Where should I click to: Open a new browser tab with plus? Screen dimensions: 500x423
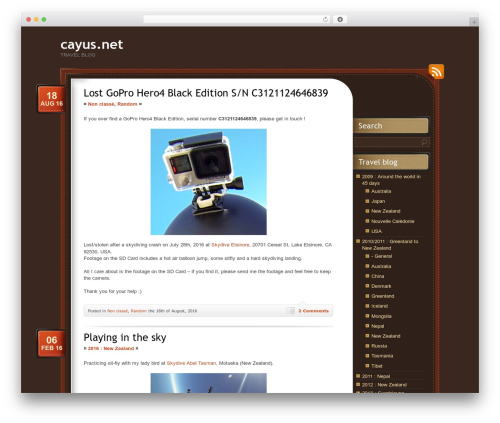tap(474, 22)
